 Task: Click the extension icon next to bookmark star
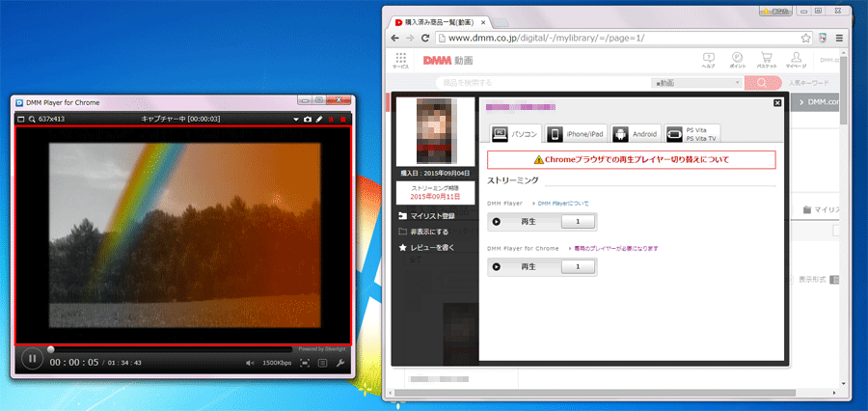pos(824,39)
